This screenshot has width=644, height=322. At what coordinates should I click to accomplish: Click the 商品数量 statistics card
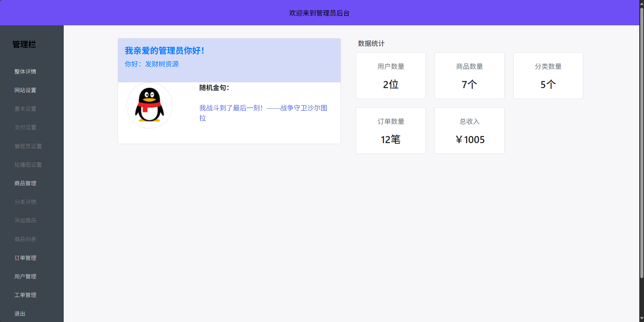click(x=469, y=76)
